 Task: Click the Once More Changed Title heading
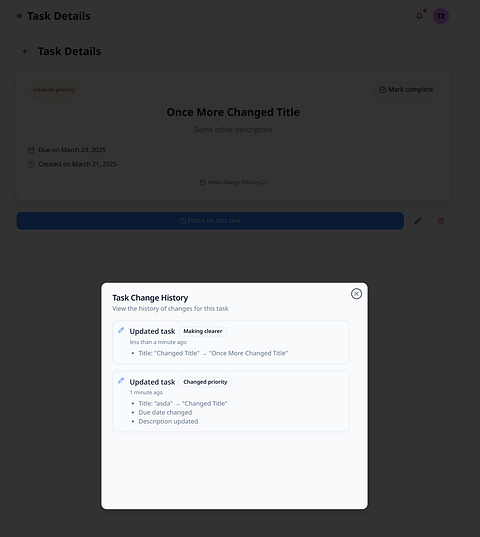click(233, 112)
